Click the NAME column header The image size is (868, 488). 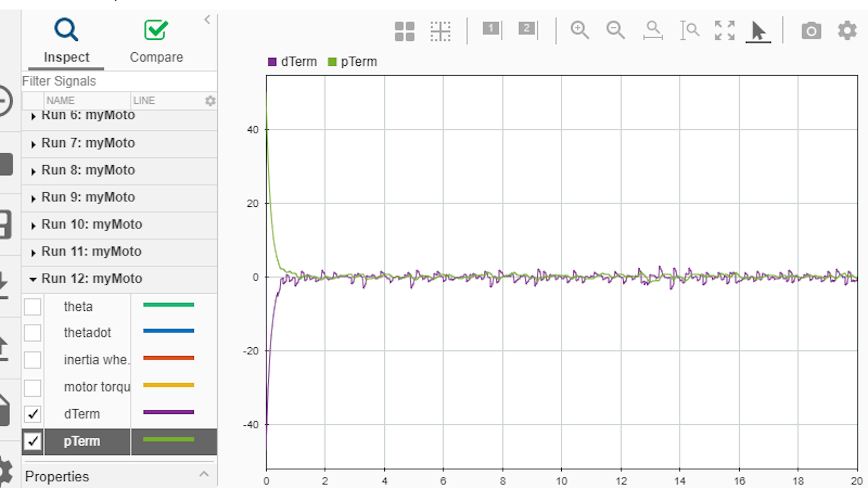point(87,100)
